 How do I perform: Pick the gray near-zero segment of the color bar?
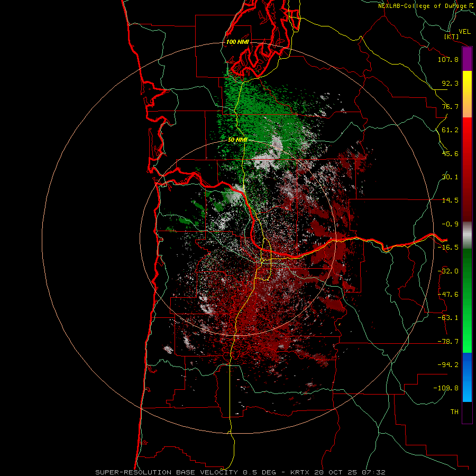(x=467, y=235)
